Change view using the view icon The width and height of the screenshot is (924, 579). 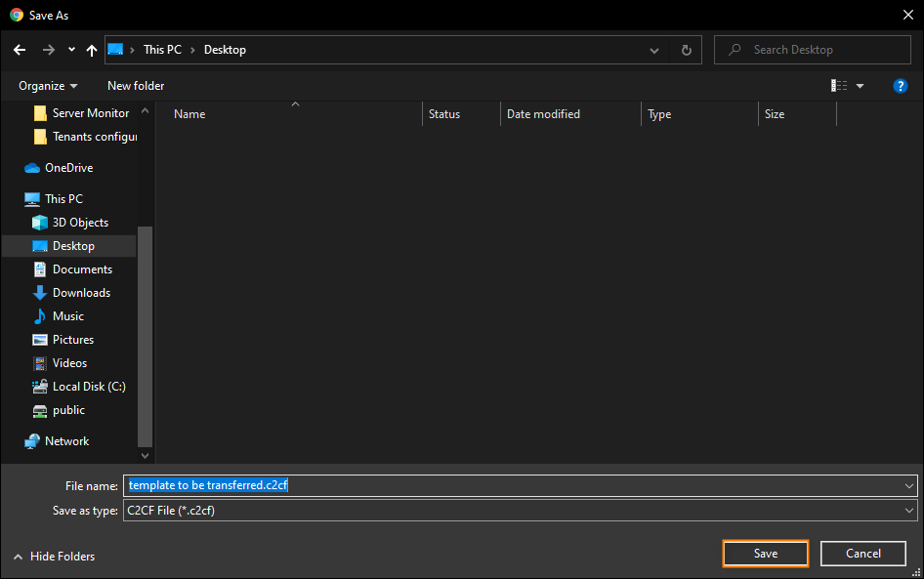tap(839, 86)
